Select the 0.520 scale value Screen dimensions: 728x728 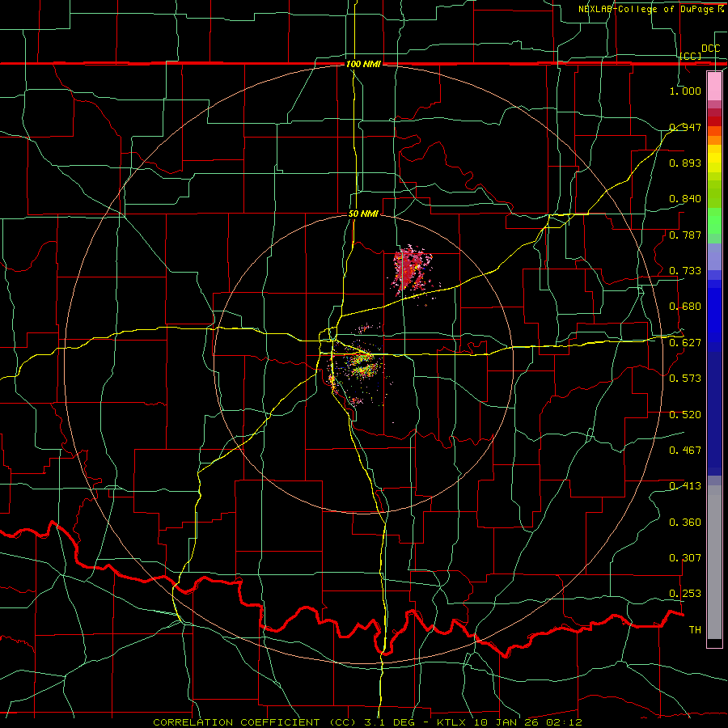coord(685,414)
